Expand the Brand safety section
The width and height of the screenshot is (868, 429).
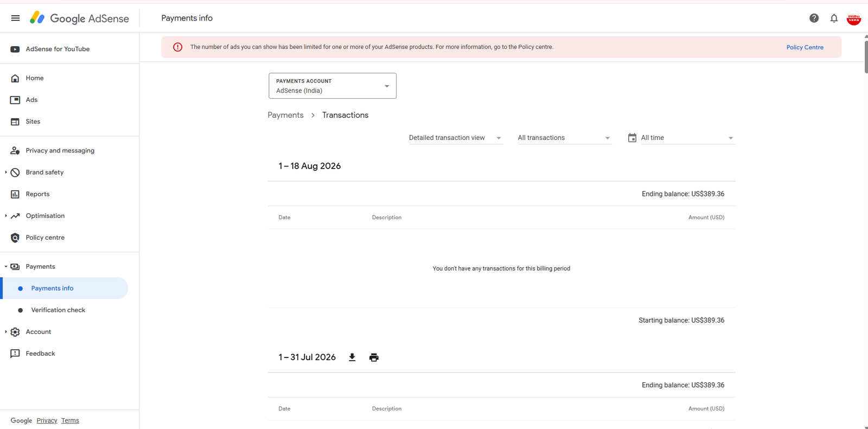point(6,172)
